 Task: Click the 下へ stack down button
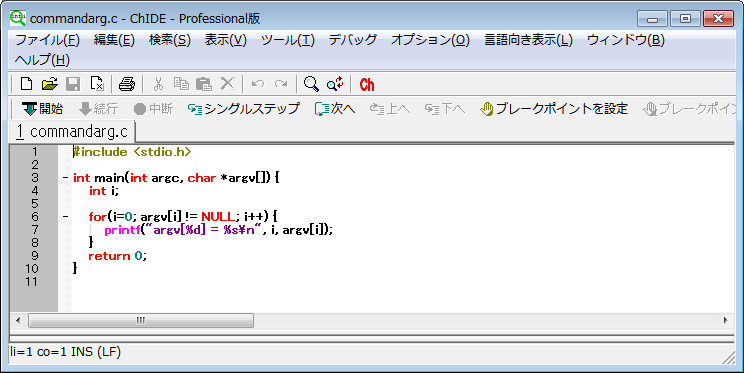445,109
